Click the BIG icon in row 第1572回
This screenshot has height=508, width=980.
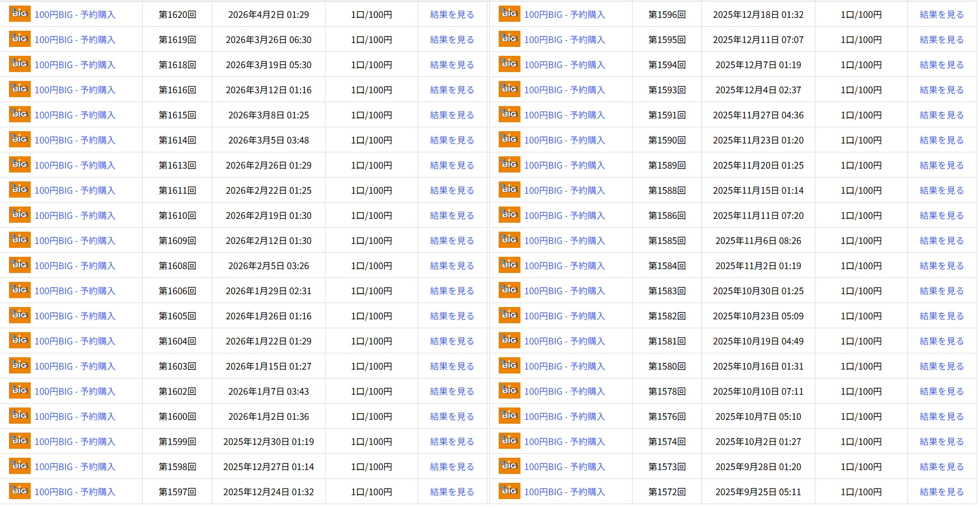coord(509,491)
